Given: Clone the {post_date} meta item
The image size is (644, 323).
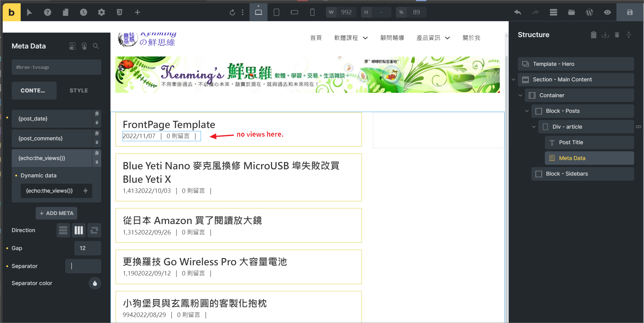Looking at the screenshot, I should coord(97,114).
